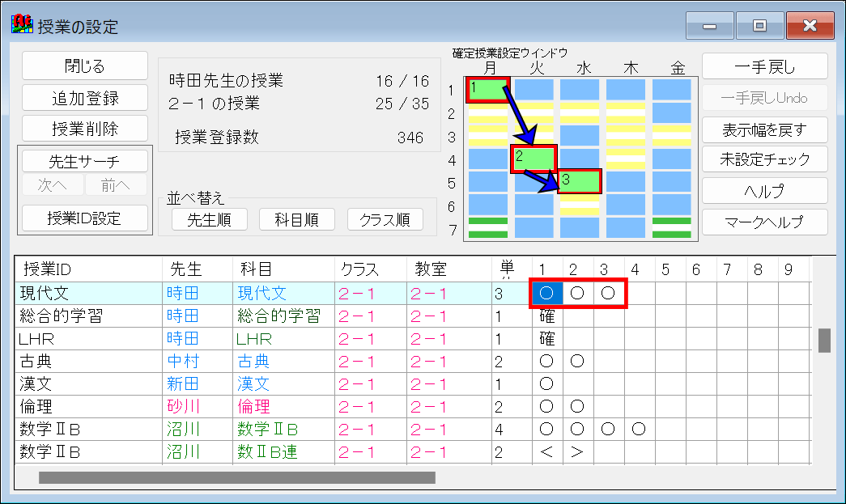Open マークヘルプ for mark explanations
Viewport: 846px width, 504px height.
point(764,221)
